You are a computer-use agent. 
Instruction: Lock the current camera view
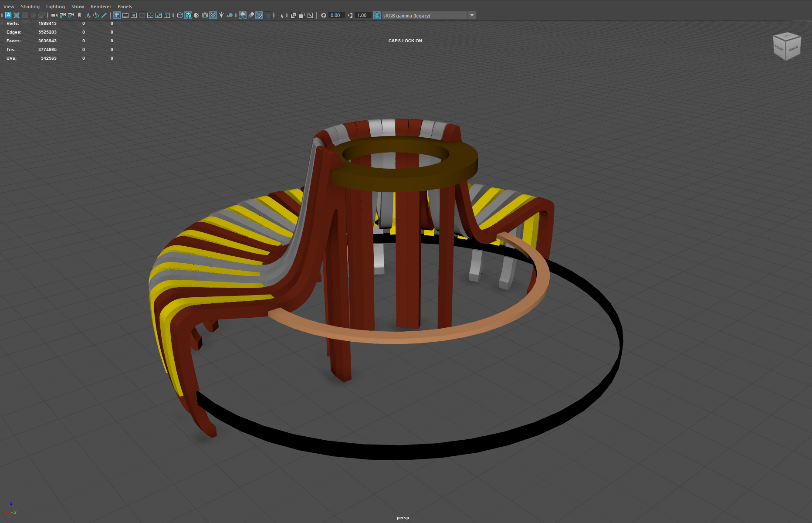tap(62, 15)
